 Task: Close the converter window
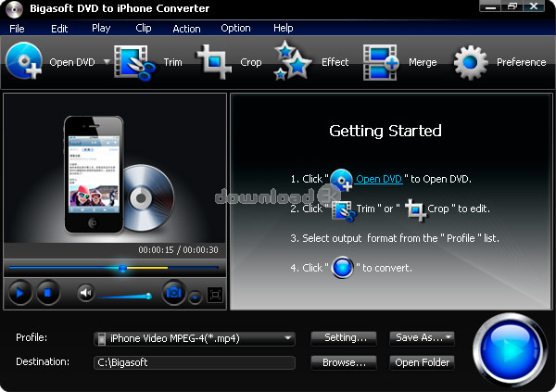pos(534,6)
